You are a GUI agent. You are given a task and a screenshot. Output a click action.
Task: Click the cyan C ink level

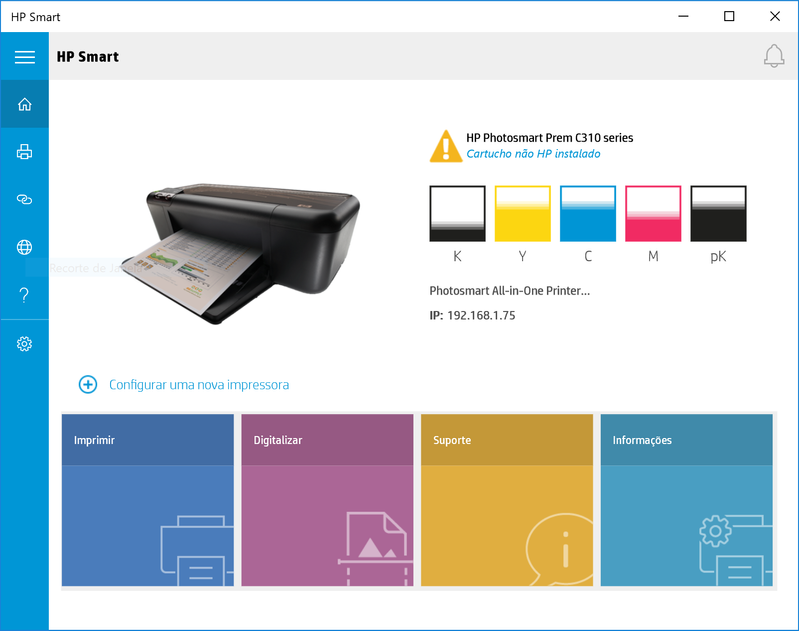click(588, 214)
